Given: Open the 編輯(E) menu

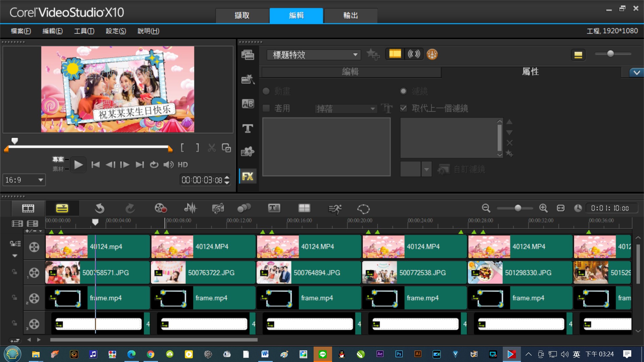Looking at the screenshot, I should pos(52,31).
